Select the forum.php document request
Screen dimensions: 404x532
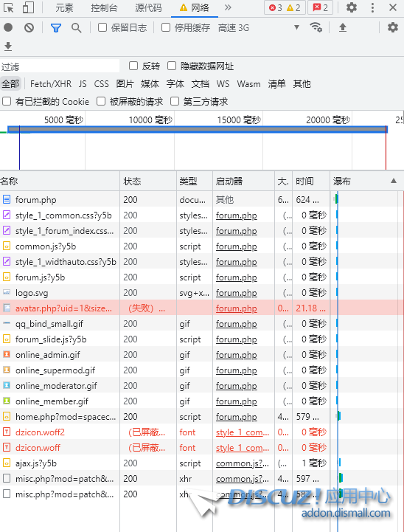point(202,199)
